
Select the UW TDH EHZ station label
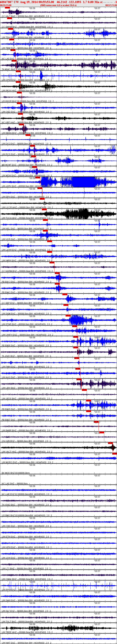[x=26, y=38]
